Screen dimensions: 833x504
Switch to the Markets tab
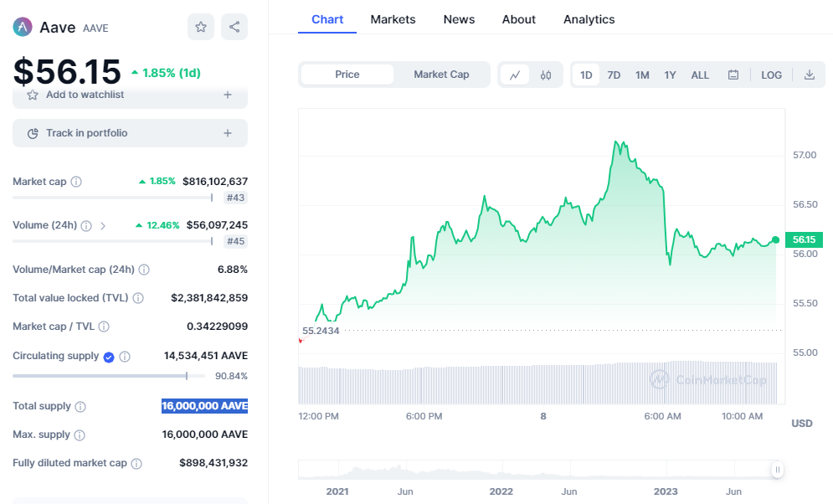[393, 19]
